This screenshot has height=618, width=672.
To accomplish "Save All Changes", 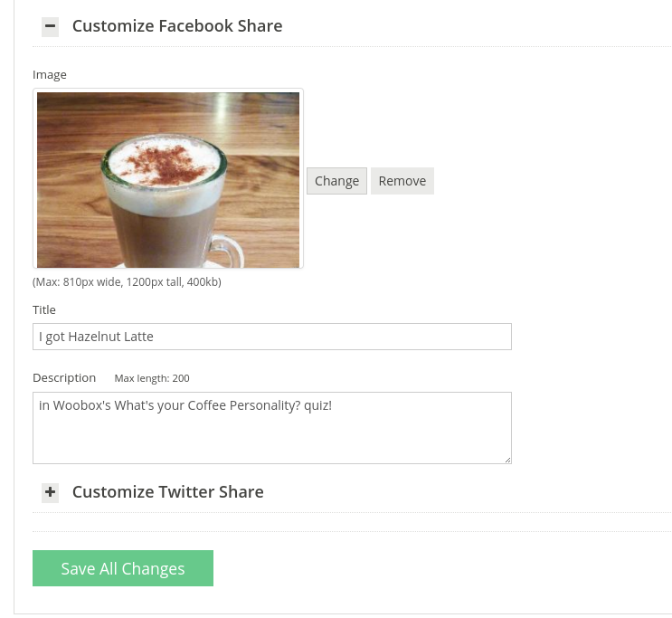I will point(123,568).
